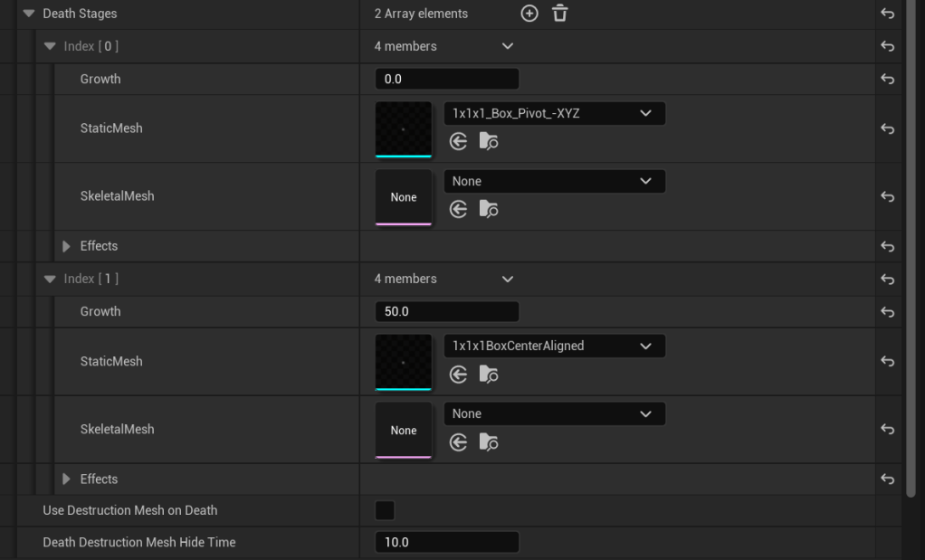The height and width of the screenshot is (560, 925).
Task: Collapse the Index [0] entry
Action: 50,46
